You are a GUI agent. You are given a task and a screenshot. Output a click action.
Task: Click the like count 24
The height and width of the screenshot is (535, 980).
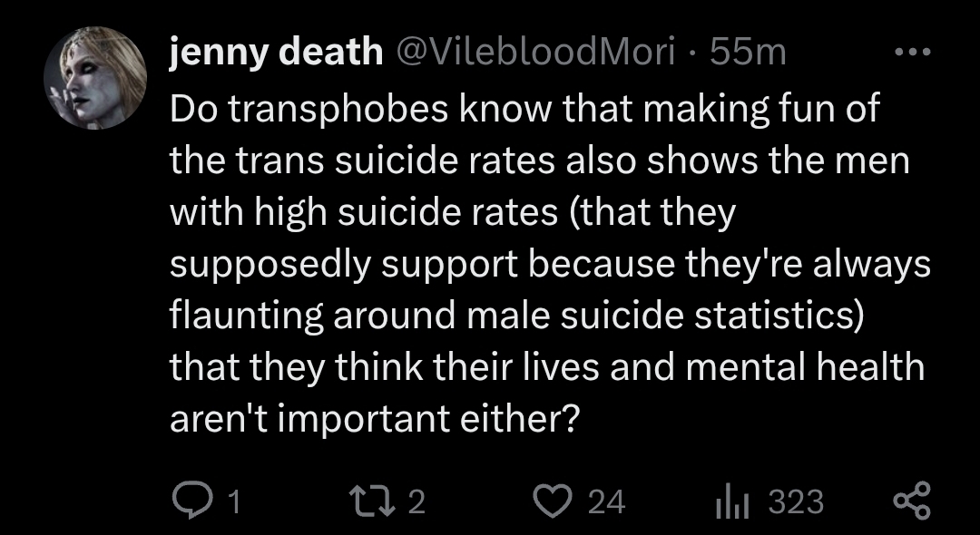[607, 502]
